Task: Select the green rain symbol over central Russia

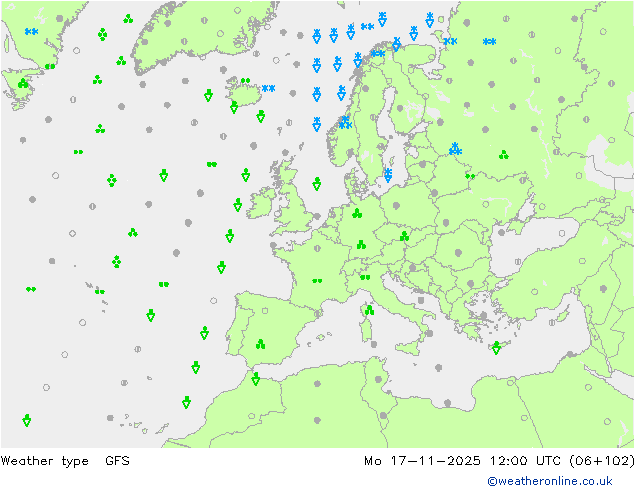Action: pyautogui.click(x=503, y=154)
